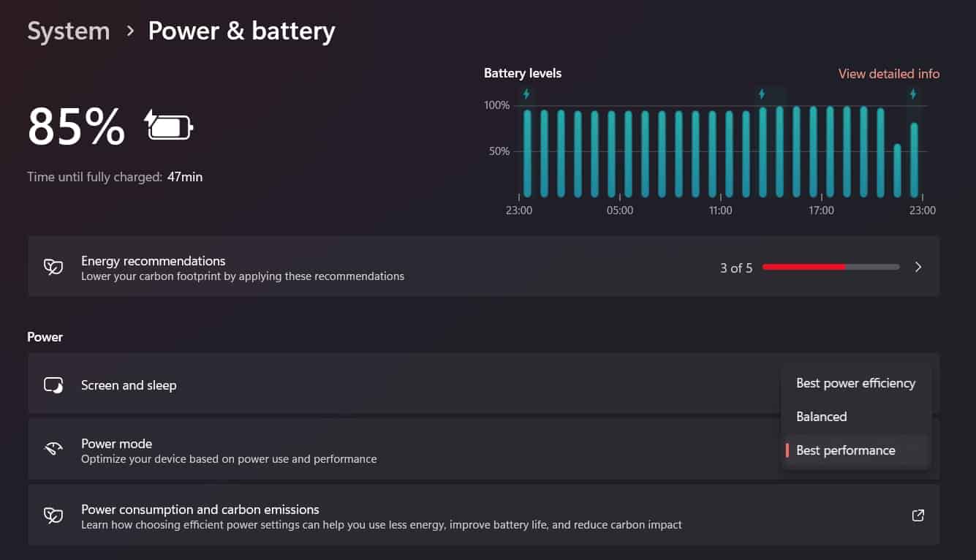Click the last charging bolt icon above chart
This screenshot has height=560, width=976.
[913, 94]
